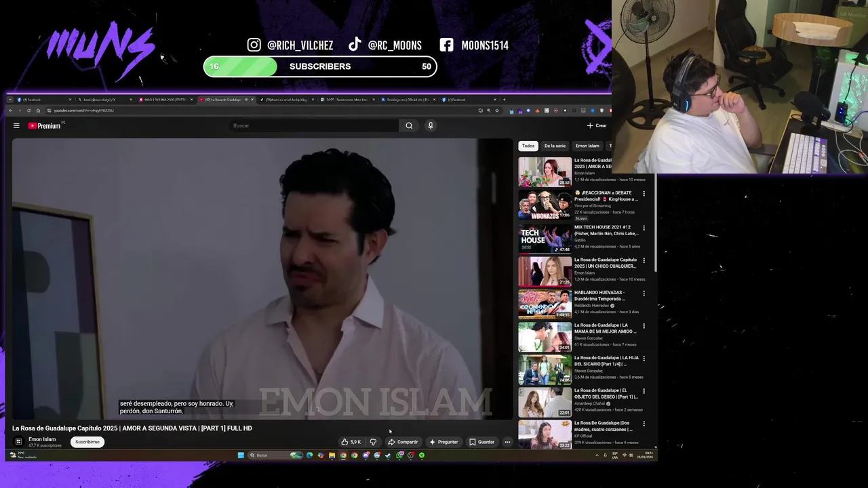Open File Explorer from the taskbar
868x488 pixels.
(332, 455)
